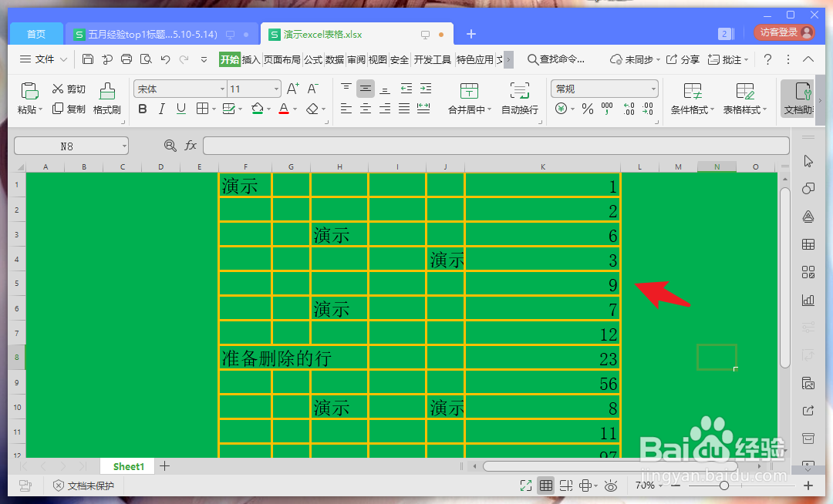833x504 pixels.
Task: Open the font size 11 dropdown
Action: click(x=276, y=89)
